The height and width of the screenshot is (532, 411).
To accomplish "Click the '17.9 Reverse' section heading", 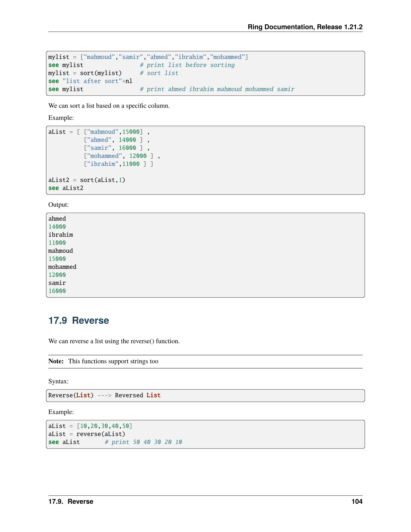I will pyautogui.click(x=79, y=320).
